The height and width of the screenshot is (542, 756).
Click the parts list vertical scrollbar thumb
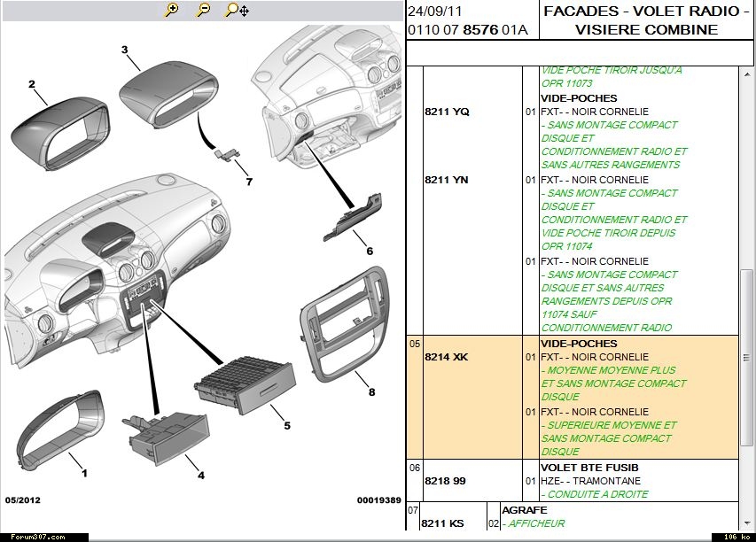click(x=747, y=369)
